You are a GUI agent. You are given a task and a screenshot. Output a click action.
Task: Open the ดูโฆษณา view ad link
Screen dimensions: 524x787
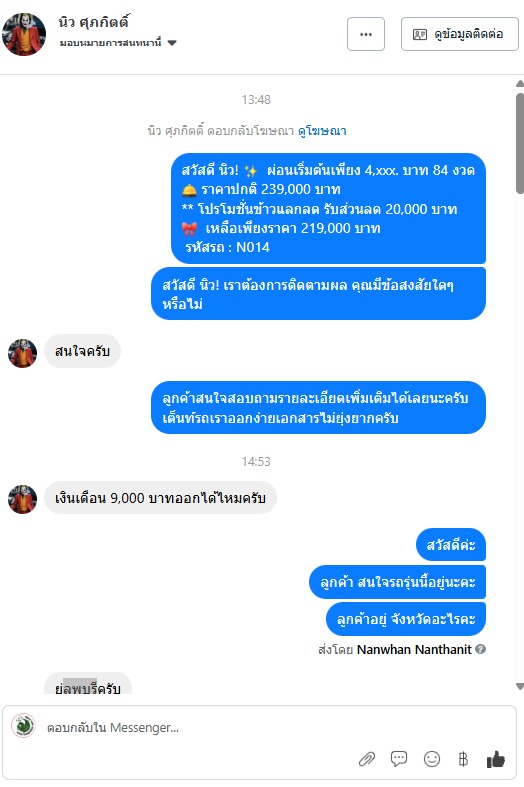point(322,131)
